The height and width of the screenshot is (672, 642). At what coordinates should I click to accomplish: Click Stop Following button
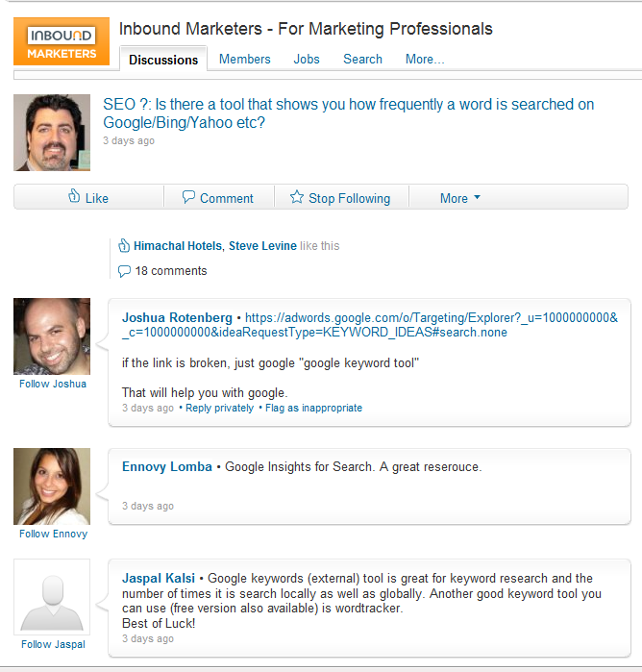click(341, 197)
